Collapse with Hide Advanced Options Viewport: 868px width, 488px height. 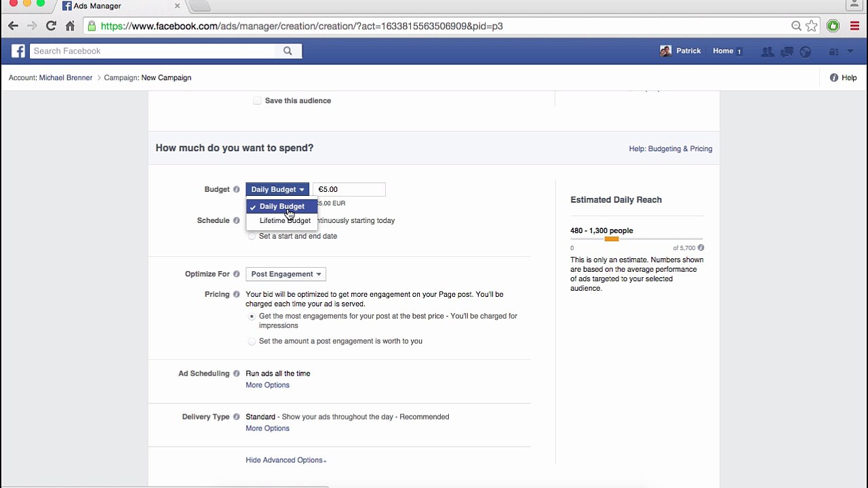tap(285, 460)
